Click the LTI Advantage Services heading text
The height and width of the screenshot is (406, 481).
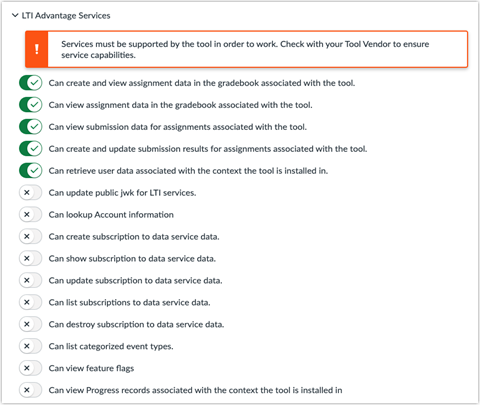tap(66, 16)
